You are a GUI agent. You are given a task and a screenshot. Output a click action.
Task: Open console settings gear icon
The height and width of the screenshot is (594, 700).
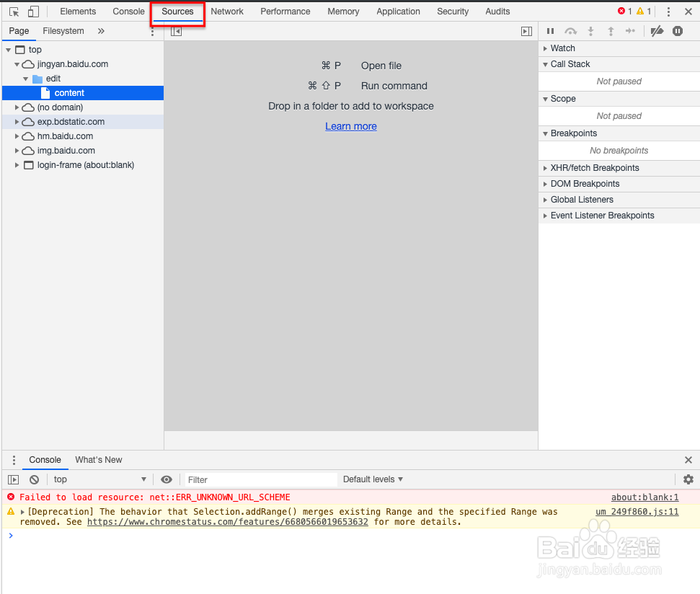[x=688, y=479]
